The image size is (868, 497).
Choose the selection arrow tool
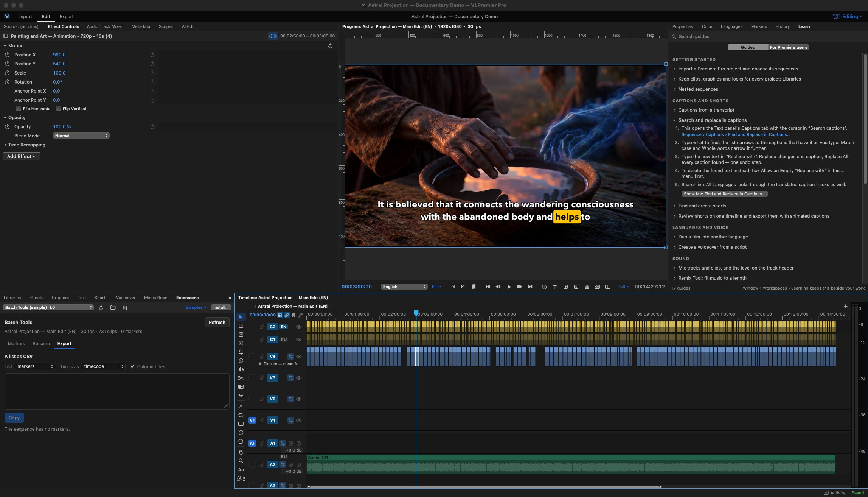[241, 317]
